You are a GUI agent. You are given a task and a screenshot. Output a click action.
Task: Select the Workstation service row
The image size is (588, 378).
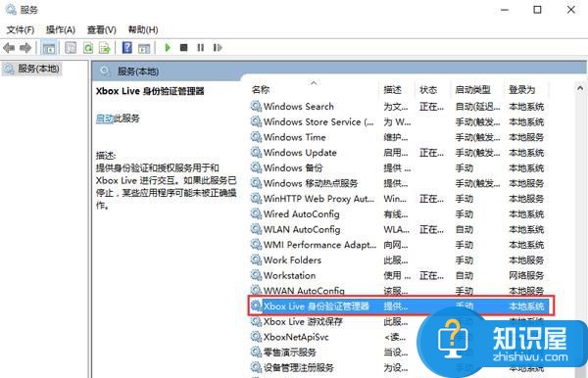pos(399,275)
